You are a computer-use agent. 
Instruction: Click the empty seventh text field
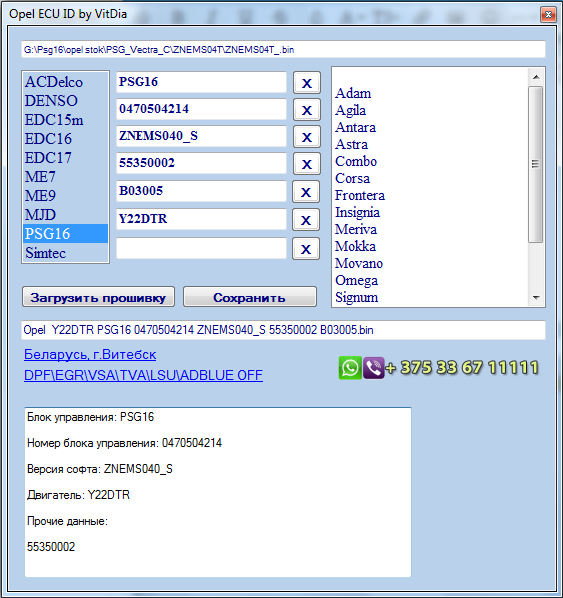pos(201,248)
